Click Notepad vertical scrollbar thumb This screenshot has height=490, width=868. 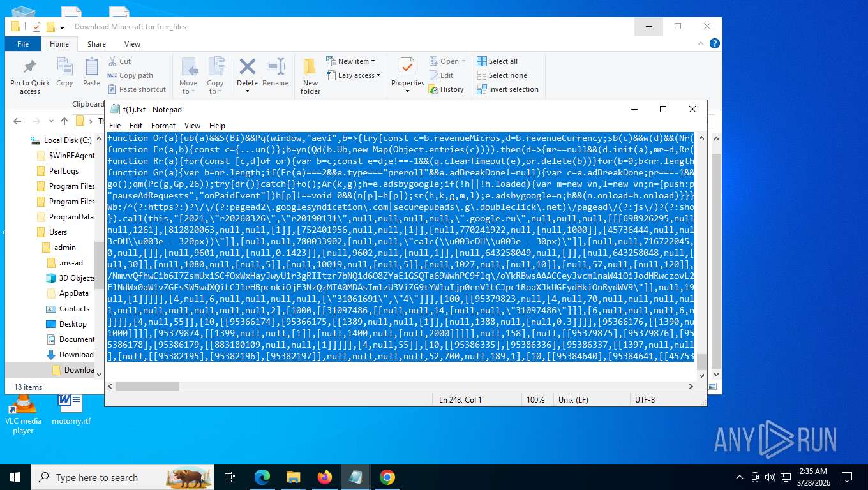701,362
